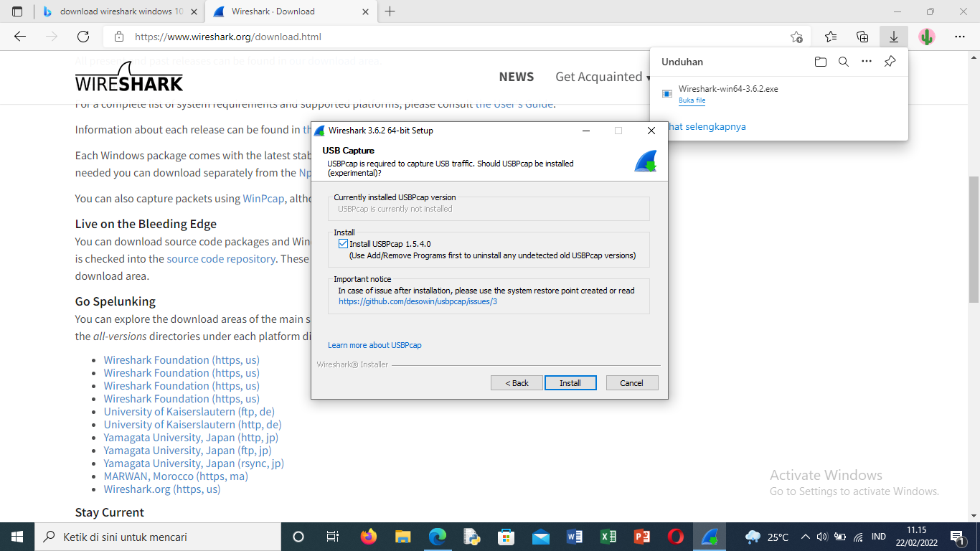Launch Word from the taskbar

point(575,537)
